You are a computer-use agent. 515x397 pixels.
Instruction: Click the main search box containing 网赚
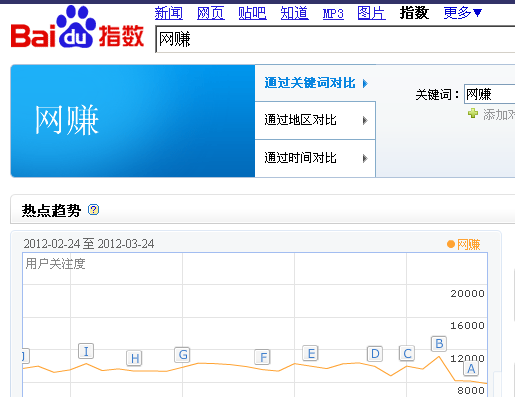click(x=335, y=39)
